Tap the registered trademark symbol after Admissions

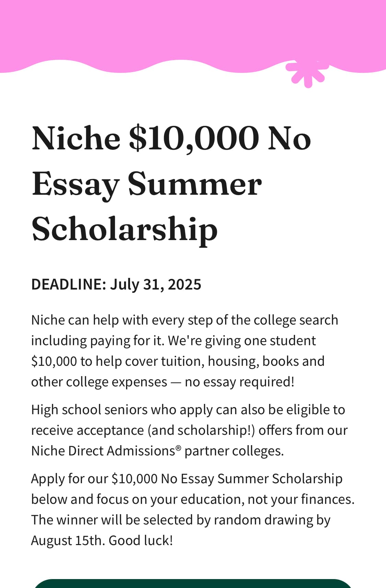[178, 448]
